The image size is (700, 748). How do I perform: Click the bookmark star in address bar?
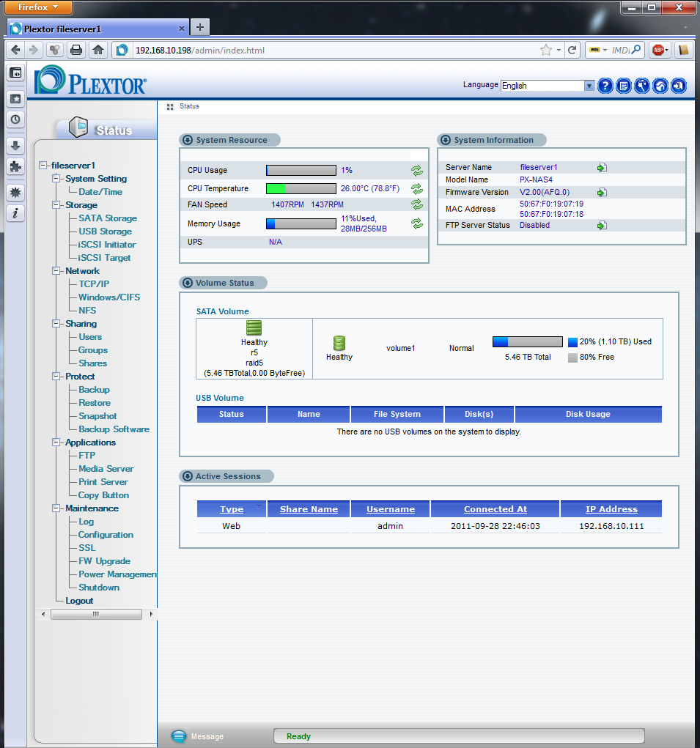546,50
